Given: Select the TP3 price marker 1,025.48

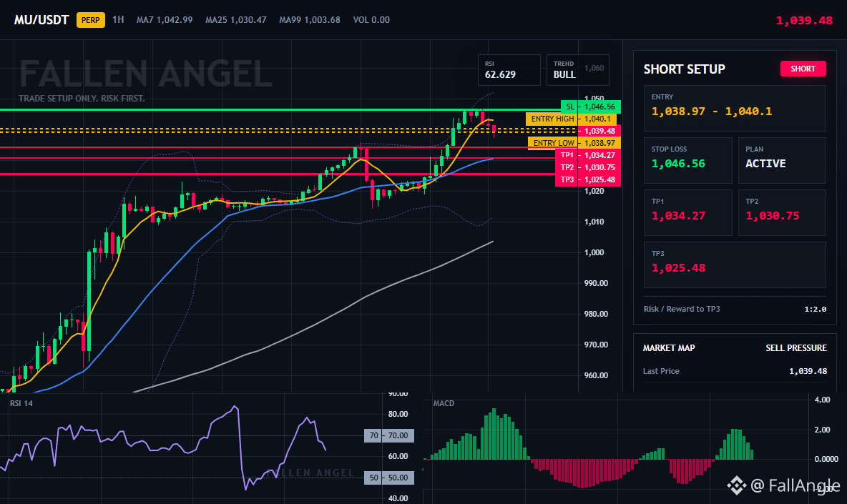Looking at the screenshot, I should (x=588, y=179).
